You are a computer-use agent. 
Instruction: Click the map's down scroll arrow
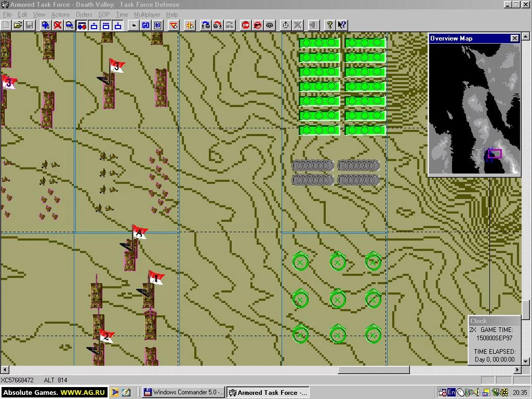pos(526,362)
